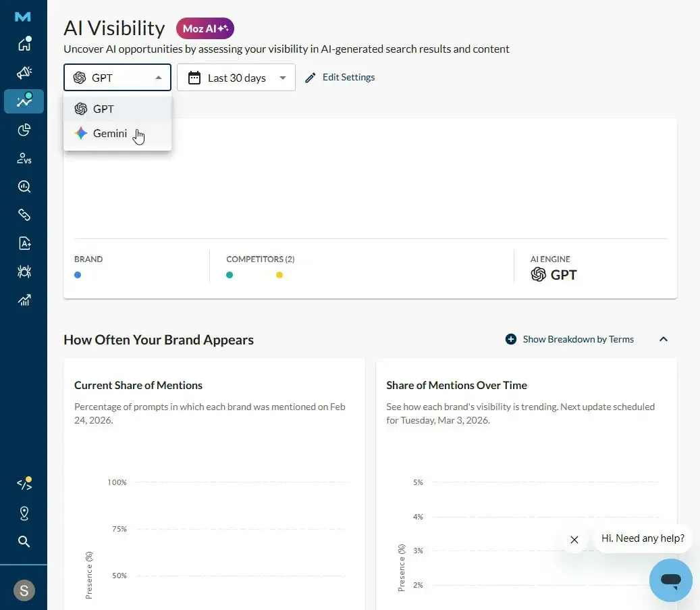Open the Home icon in the sidebar
The height and width of the screenshot is (610, 700).
(24, 45)
